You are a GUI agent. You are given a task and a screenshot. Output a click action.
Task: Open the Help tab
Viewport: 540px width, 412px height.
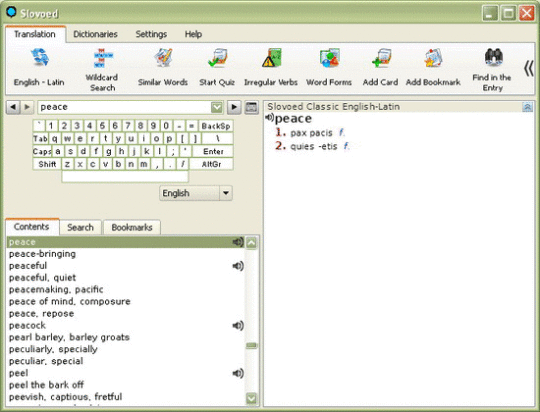tap(193, 34)
